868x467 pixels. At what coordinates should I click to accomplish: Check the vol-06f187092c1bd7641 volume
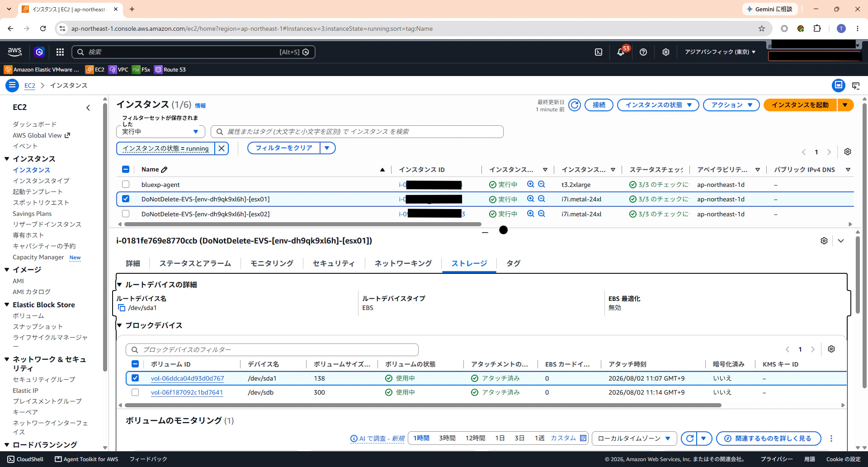135,392
